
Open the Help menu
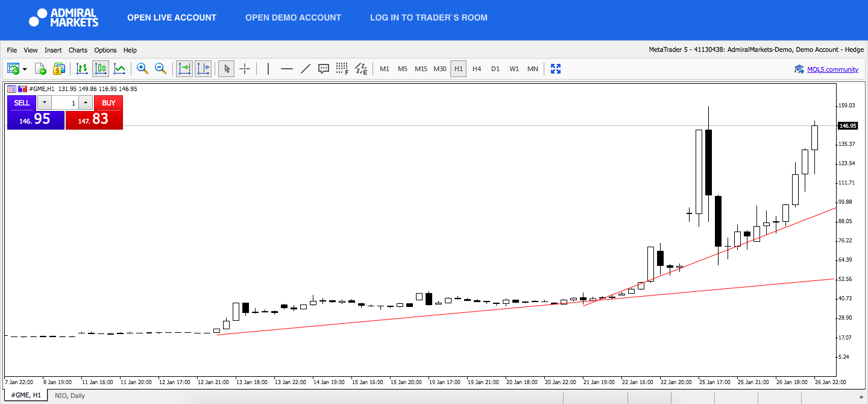click(x=130, y=50)
